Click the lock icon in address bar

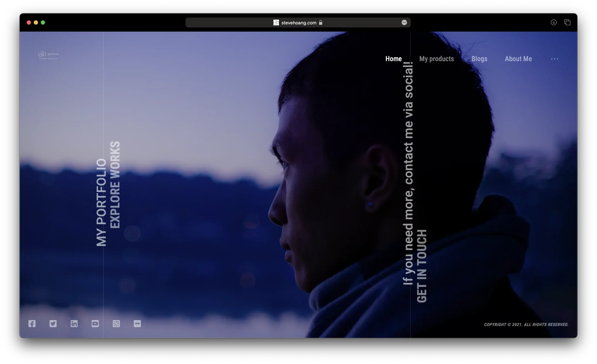[x=321, y=23]
